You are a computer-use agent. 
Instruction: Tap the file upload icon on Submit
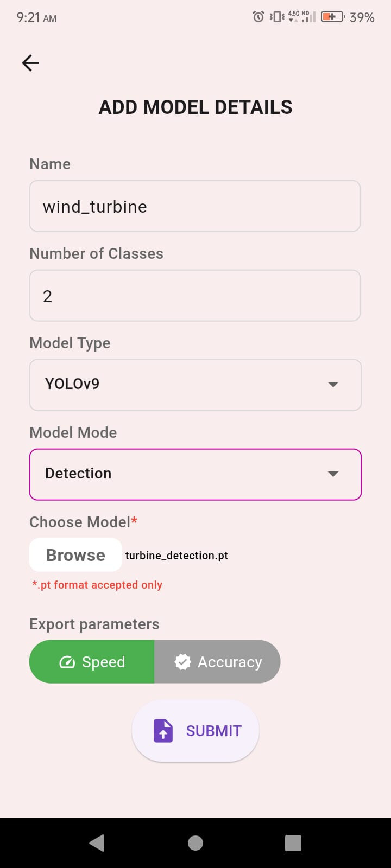click(163, 731)
